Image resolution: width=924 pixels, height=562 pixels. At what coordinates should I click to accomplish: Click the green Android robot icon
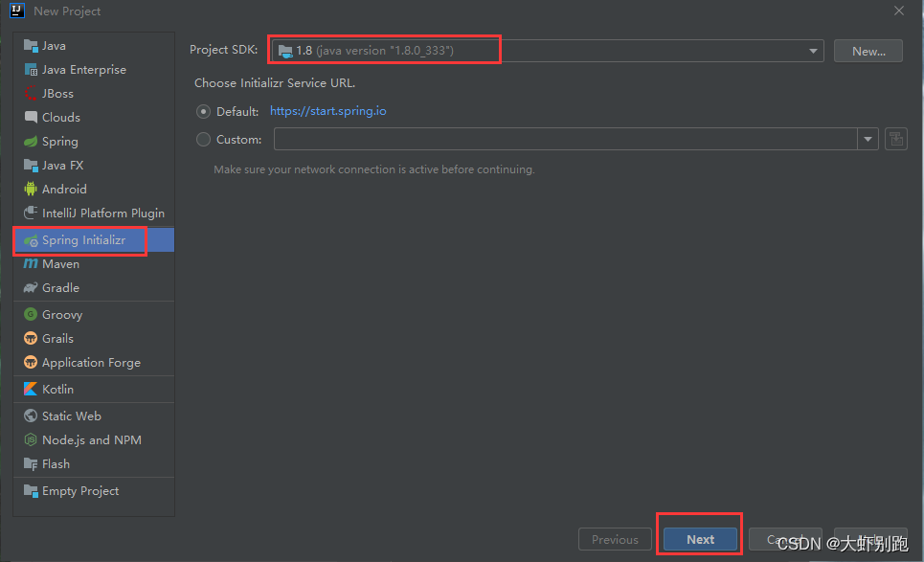pyautogui.click(x=31, y=189)
